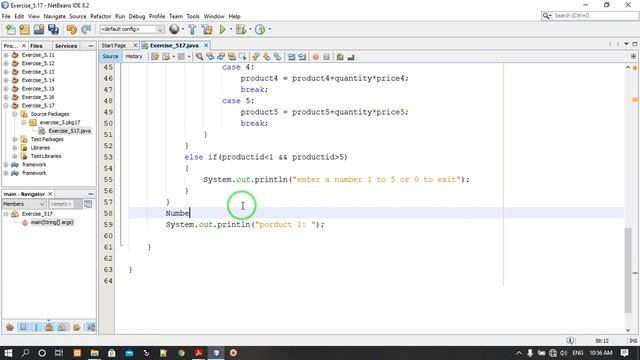Viewport: 640px width, 360px height.
Task: Click the editor vertical scrollbar thumb
Action: (x=628, y=270)
